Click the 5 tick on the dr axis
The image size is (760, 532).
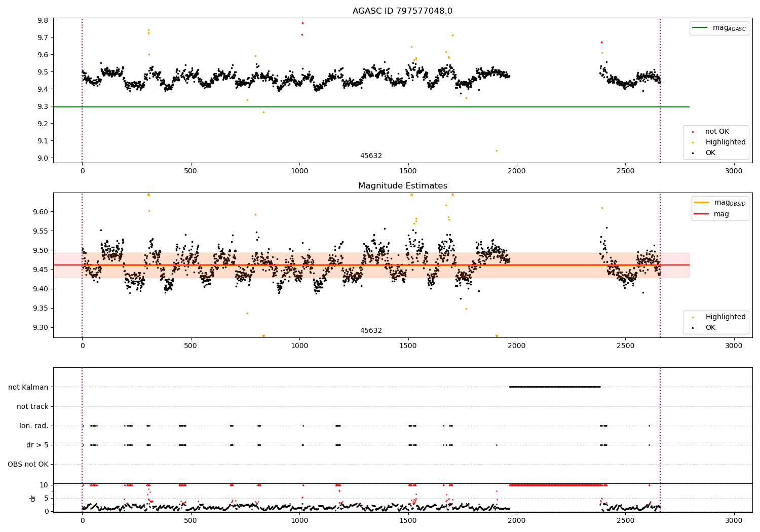[x=47, y=498]
